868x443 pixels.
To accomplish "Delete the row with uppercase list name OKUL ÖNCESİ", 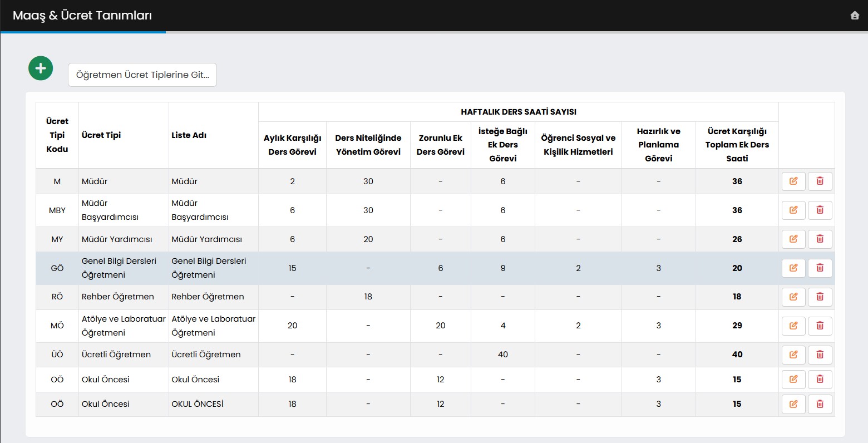I will [x=820, y=404].
